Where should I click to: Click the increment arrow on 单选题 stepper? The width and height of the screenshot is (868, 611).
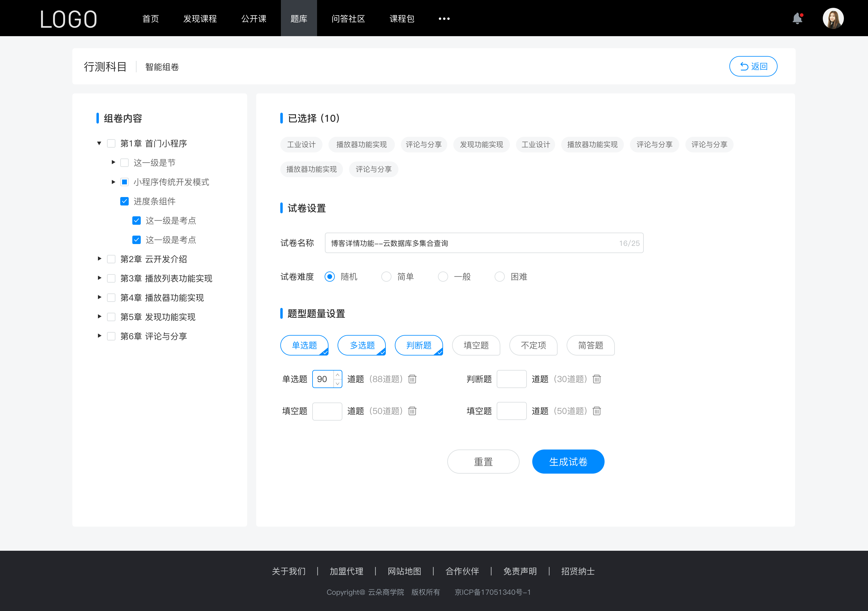click(x=338, y=374)
